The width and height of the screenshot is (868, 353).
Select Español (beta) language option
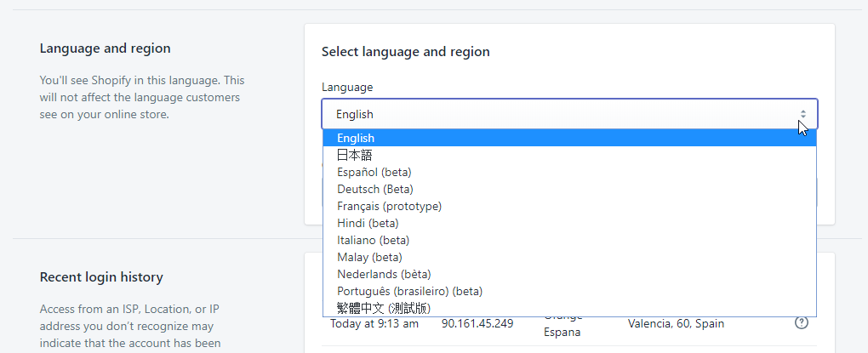(375, 172)
